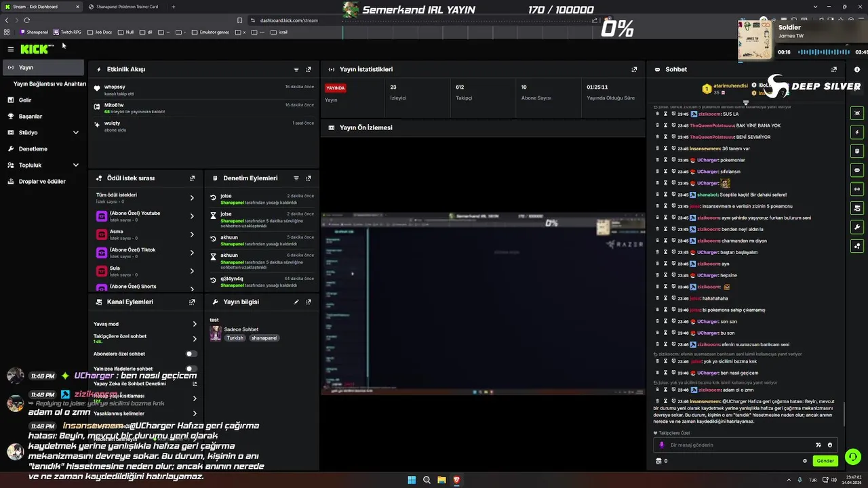The height and width of the screenshot is (488, 868).
Task: Open Windows Start menu
Action: click(412, 480)
